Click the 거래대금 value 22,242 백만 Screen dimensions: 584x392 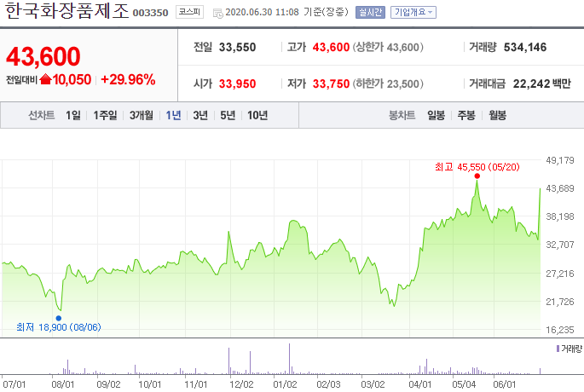tap(542, 84)
